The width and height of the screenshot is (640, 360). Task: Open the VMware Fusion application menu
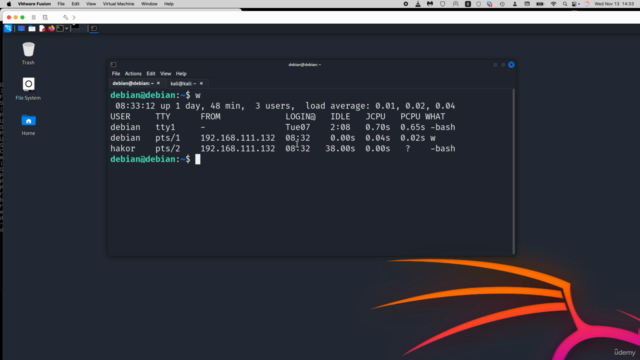pyautogui.click(x=34, y=4)
